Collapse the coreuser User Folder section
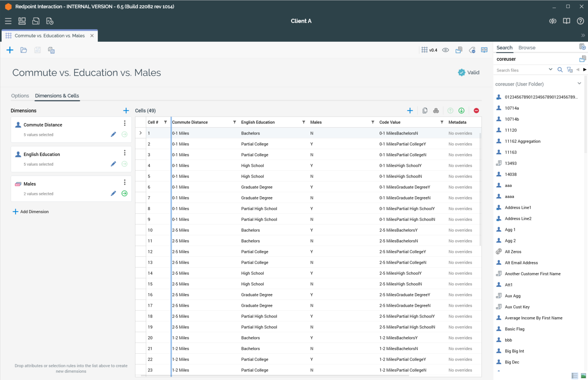588x380 pixels. (x=579, y=84)
